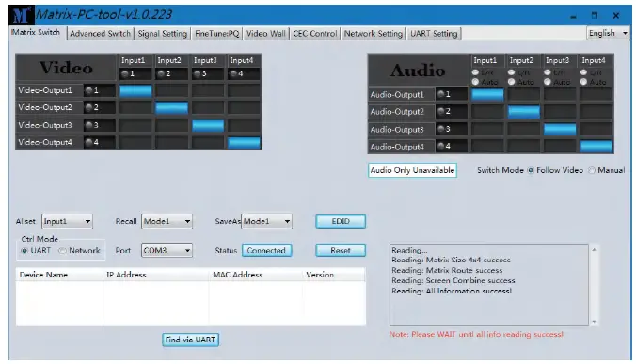Screen dimensions: 636x364
Task: Click Find via UART button
Action: click(x=190, y=340)
